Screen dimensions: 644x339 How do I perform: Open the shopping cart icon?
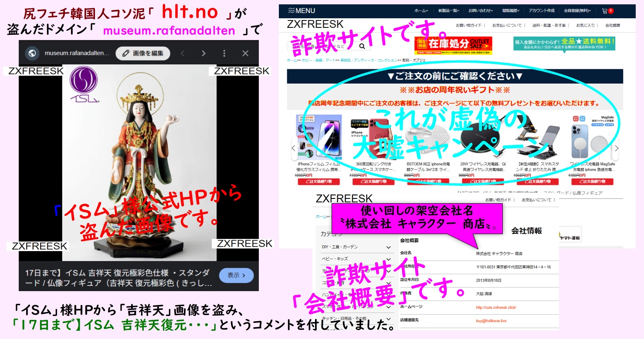coord(605,10)
